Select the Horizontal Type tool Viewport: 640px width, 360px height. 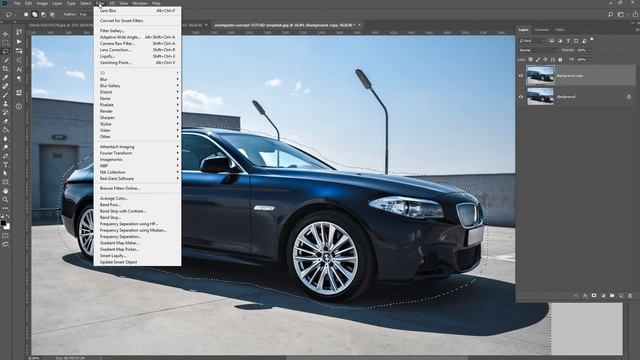pos(5,164)
